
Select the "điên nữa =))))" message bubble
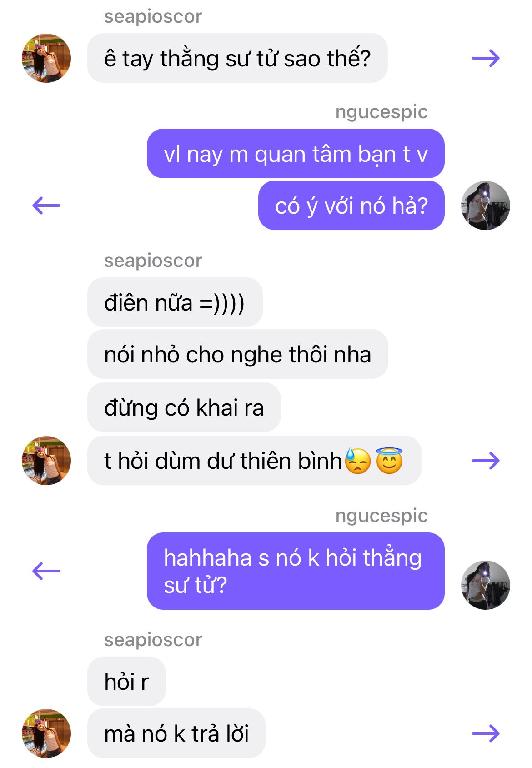coord(175,302)
